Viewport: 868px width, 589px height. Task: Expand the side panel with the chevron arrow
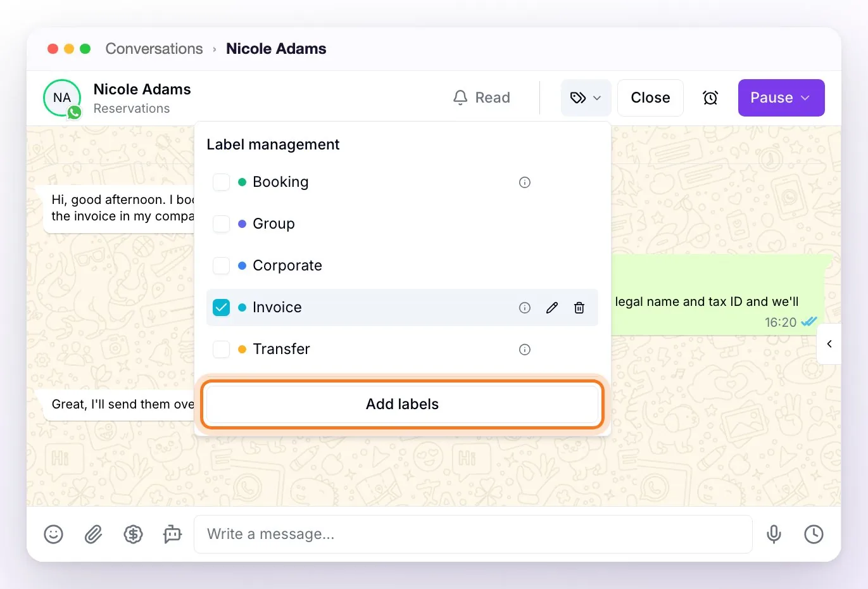(829, 344)
